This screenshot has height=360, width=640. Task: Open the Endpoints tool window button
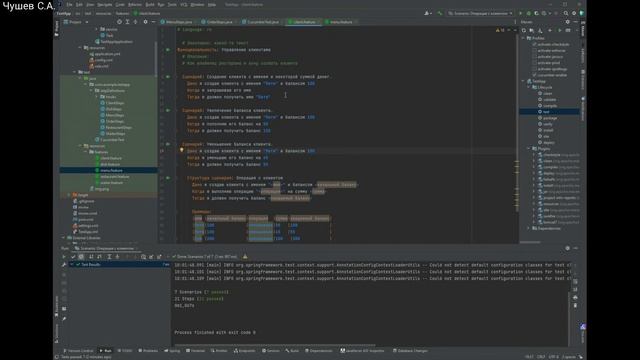click(244, 351)
